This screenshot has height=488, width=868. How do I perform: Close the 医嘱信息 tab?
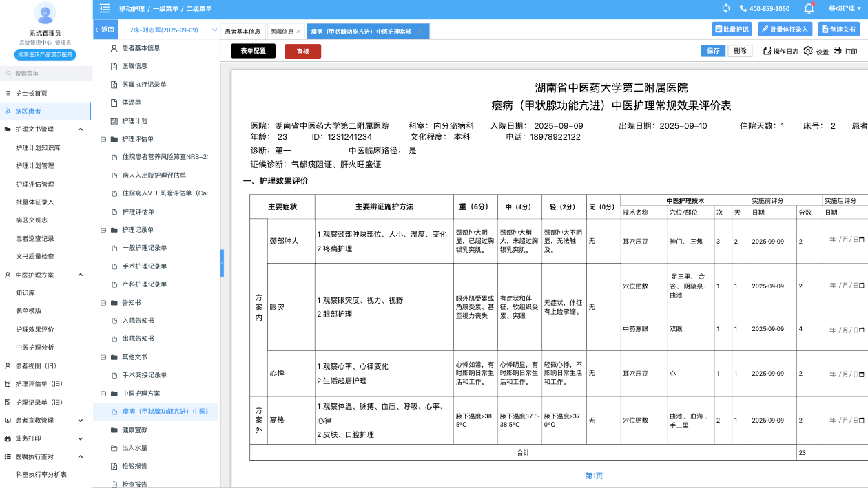pos(298,32)
